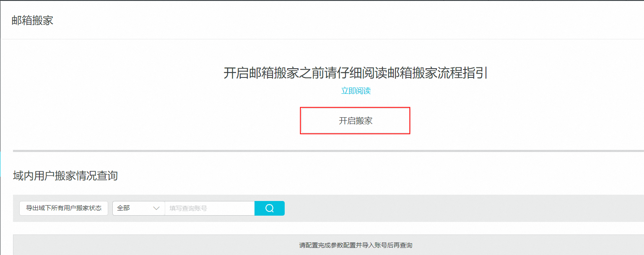
Task: Click the gray horizontal divider bar
Action: point(322,152)
